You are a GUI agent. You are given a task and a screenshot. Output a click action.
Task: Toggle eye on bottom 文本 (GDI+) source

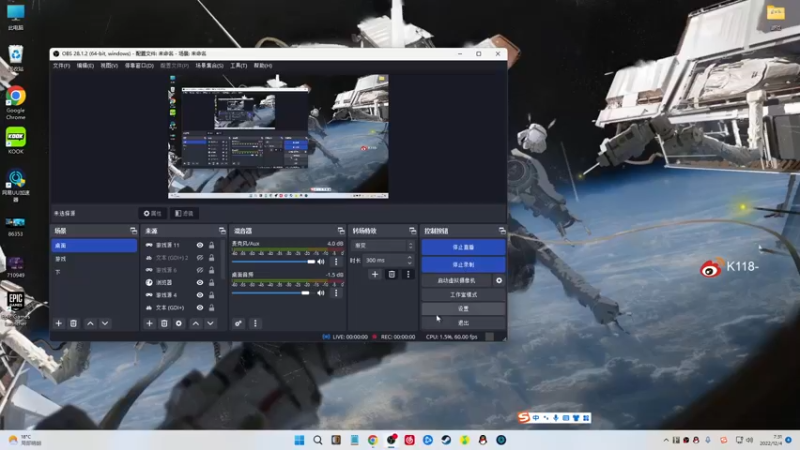(200, 308)
